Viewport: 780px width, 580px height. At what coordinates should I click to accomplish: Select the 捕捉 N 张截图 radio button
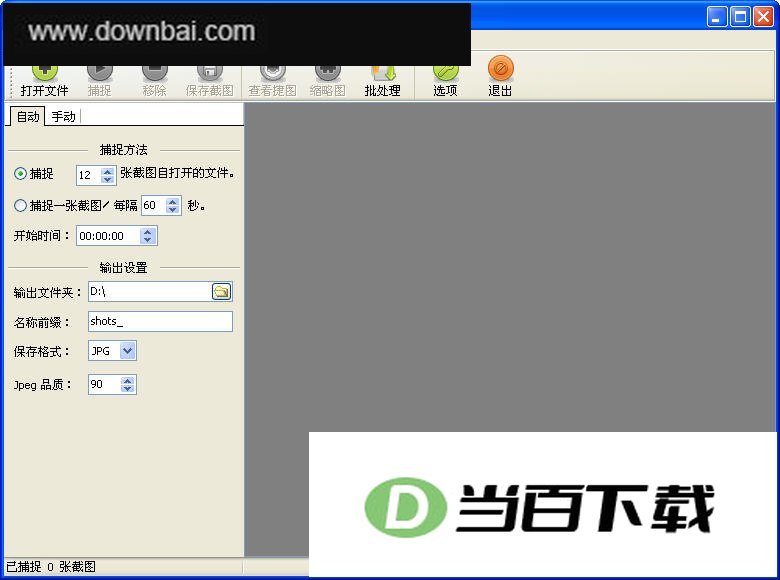point(20,174)
